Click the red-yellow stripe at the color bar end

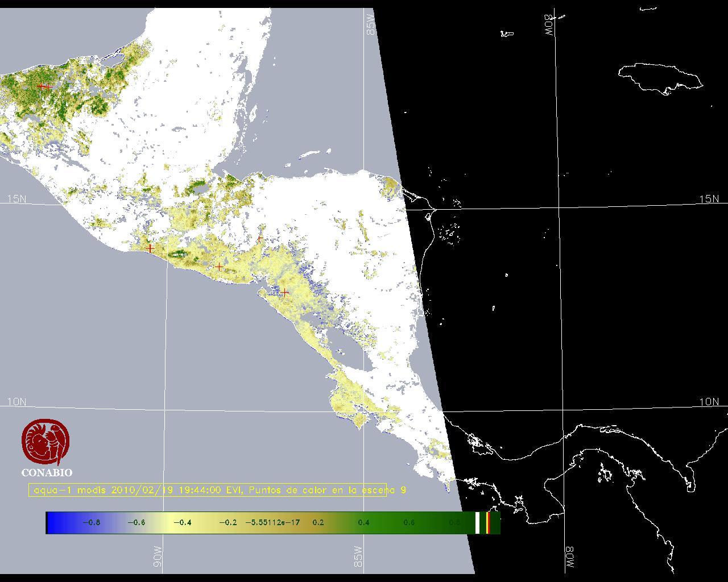pos(489,522)
